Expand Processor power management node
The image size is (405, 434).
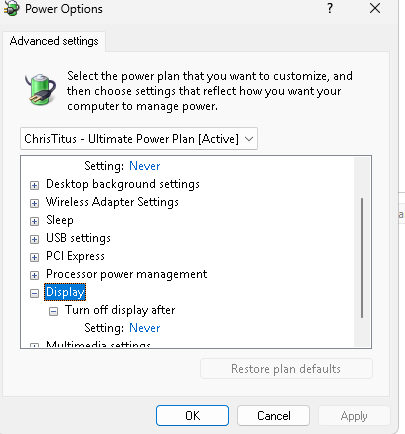[x=34, y=275]
